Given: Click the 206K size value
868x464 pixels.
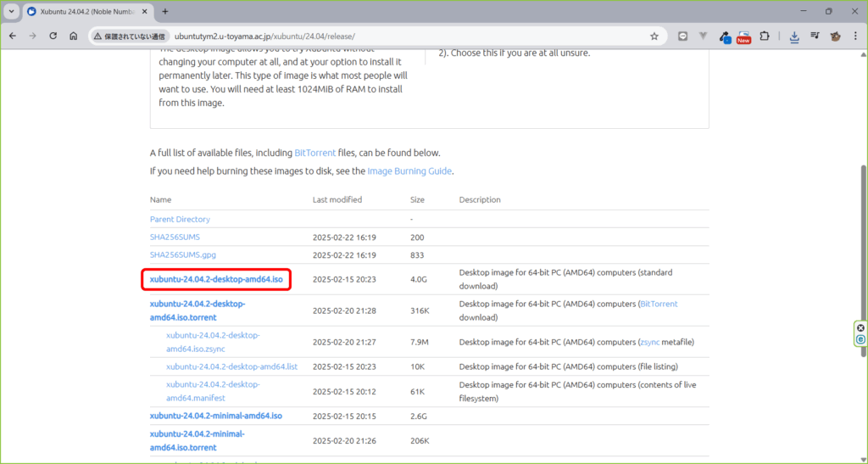Looking at the screenshot, I should point(420,441).
